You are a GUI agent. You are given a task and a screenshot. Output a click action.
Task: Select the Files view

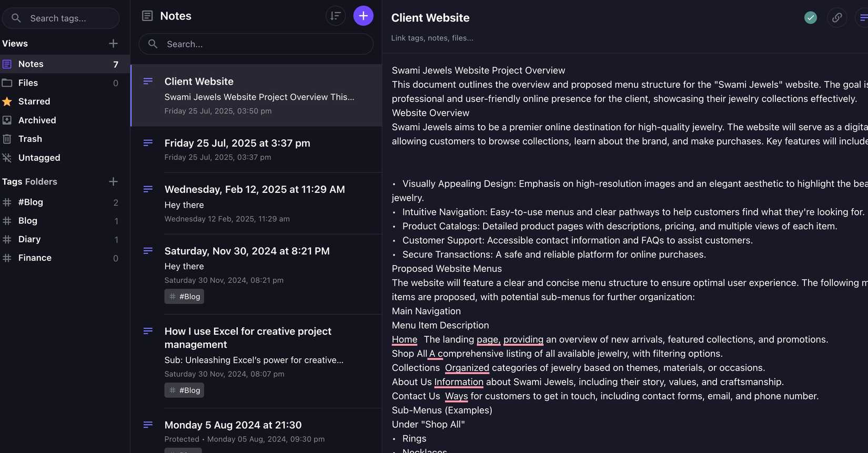pyautogui.click(x=28, y=83)
